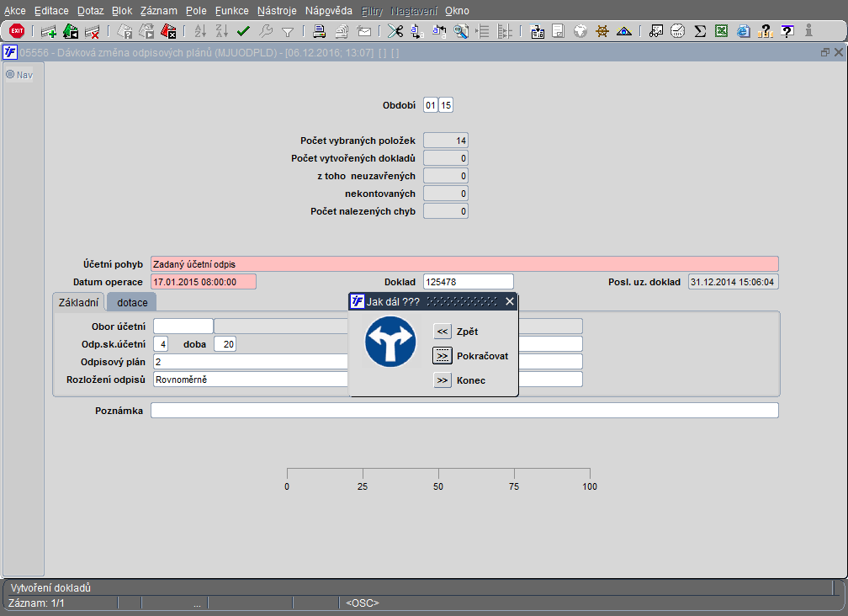Close the 'Jak dál ???' dialog

(510, 302)
